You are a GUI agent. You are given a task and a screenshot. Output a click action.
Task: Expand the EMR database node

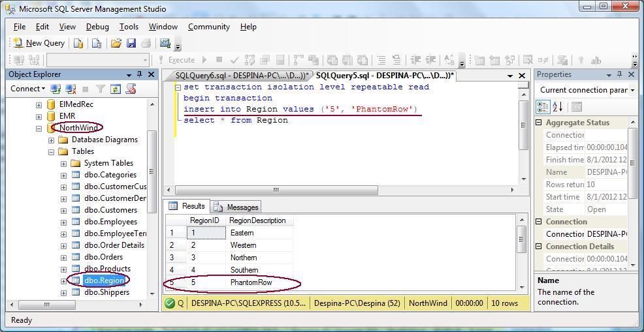[39, 117]
